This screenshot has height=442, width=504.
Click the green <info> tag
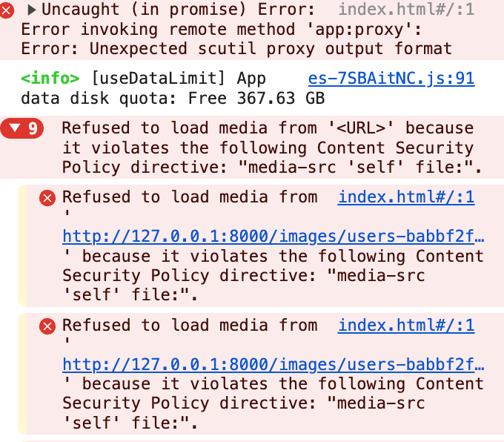[x=50, y=79]
